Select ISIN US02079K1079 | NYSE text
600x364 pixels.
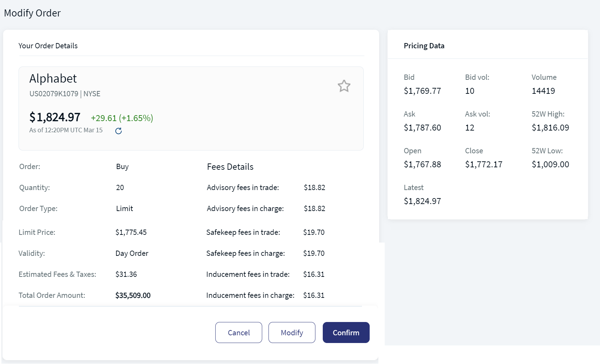point(65,94)
